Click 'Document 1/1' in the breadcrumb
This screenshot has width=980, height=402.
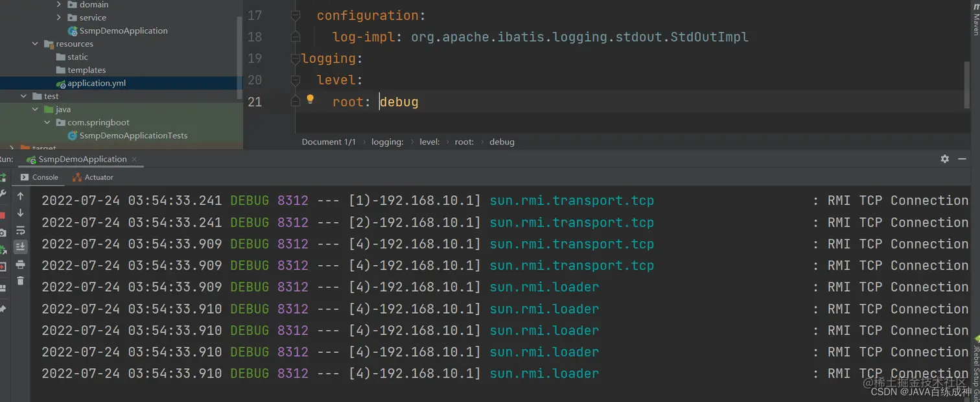point(329,141)
